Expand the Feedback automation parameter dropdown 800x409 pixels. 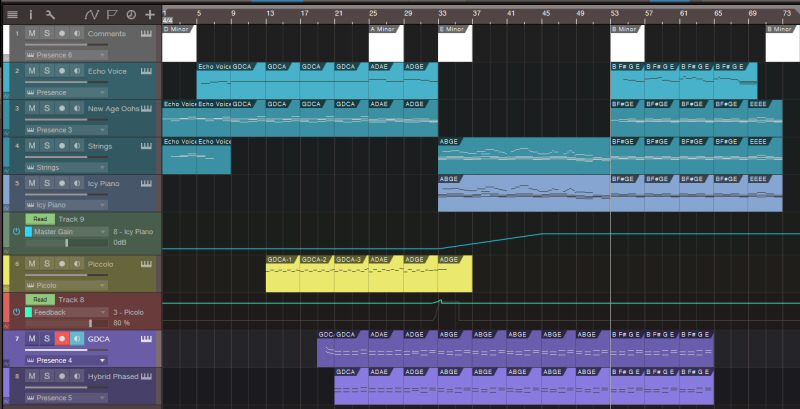(x=66, y=312)
